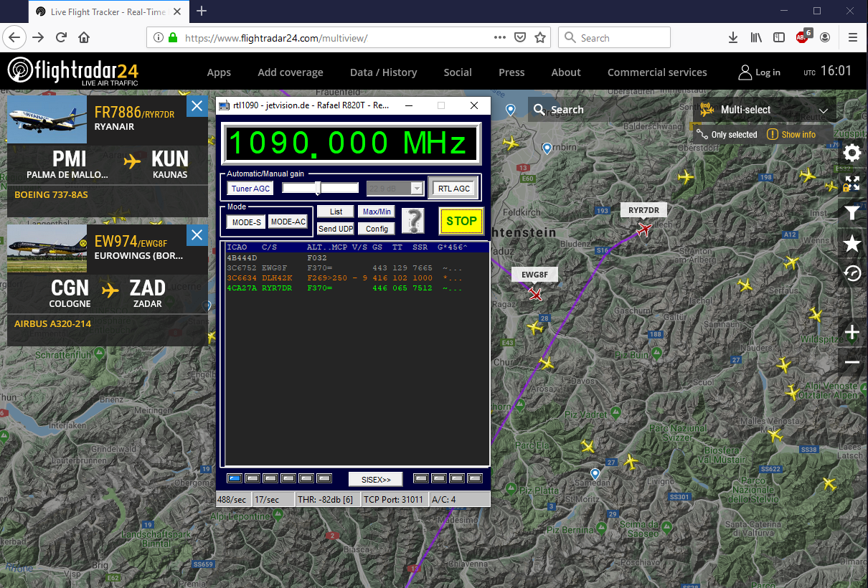Open playback history clock icon
868x588 pixels.
point(852,274)
